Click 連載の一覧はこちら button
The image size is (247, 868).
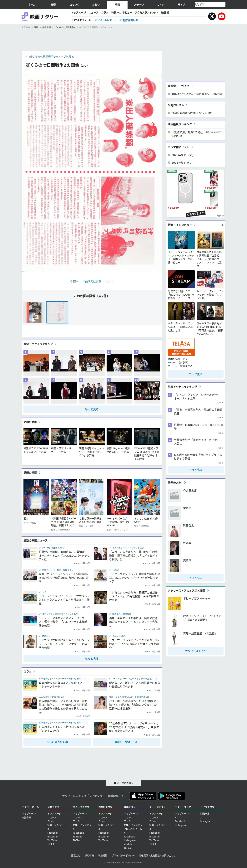coord(126,742)
